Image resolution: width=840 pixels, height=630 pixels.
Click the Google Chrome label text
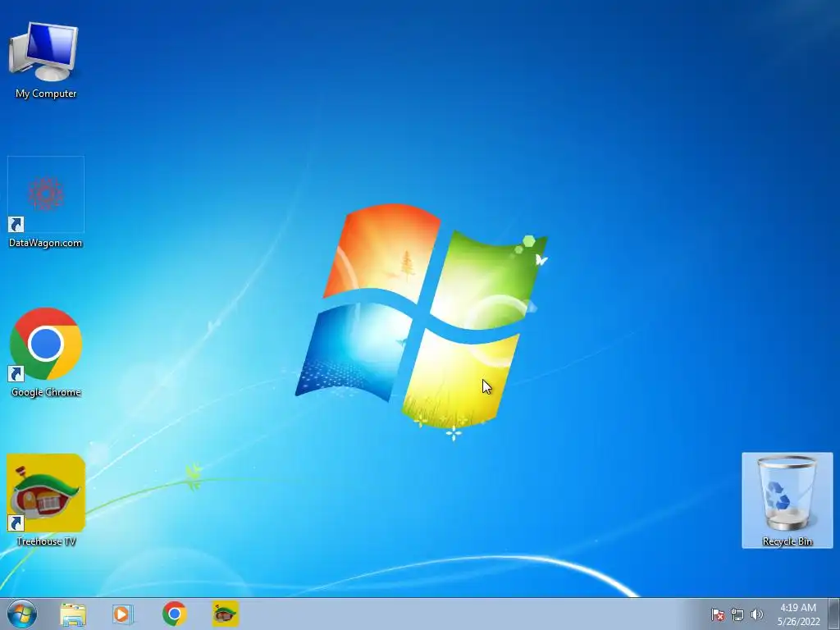(x=46, y=392)
